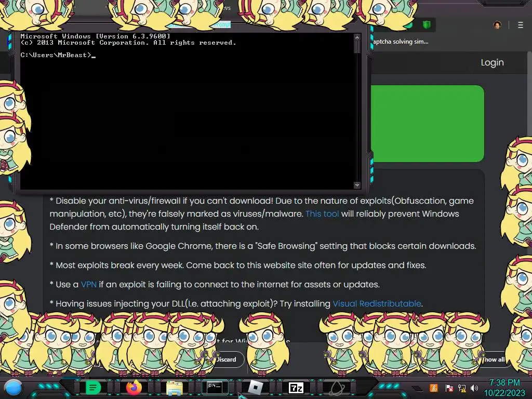Click the 'Microsoft Windows [Version 6.3.9600]' line
The height and width of the screenshot is (399, 532).
coord(96,36)
